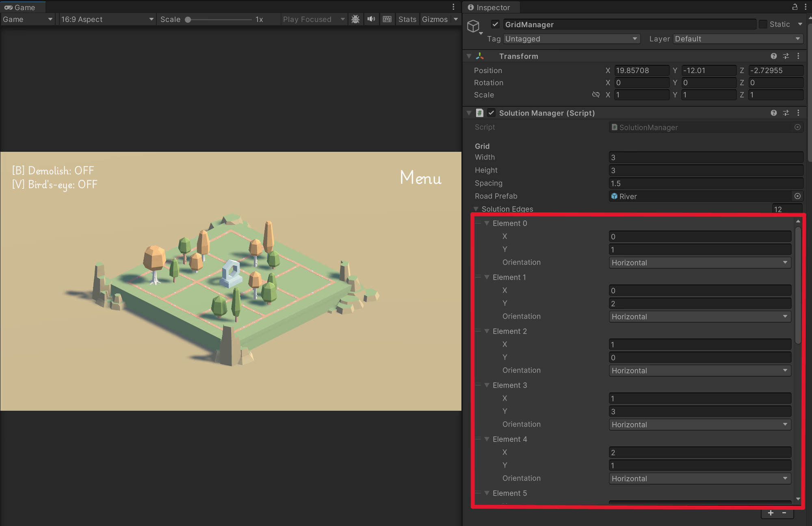Screen dimensions: 812x526
Task: Collapse the Solution Edges list foldout
Action: pos(476,209)
